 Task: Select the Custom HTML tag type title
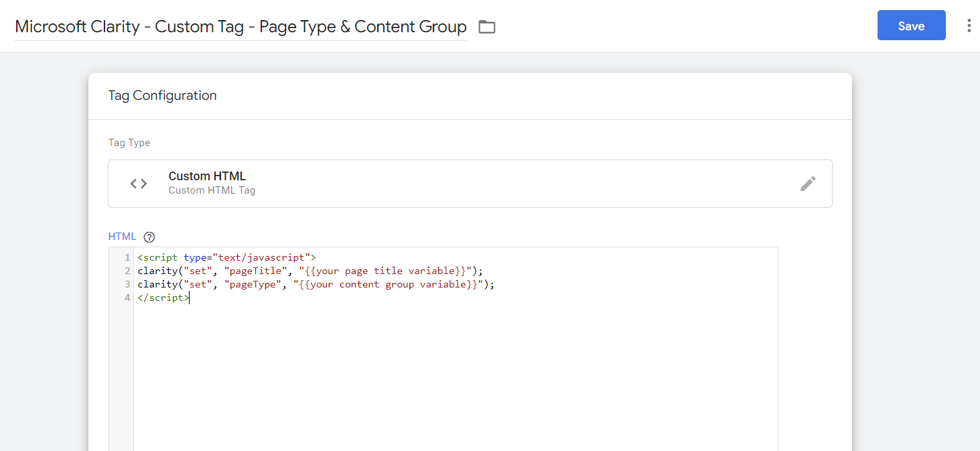(x=207, y=176)
